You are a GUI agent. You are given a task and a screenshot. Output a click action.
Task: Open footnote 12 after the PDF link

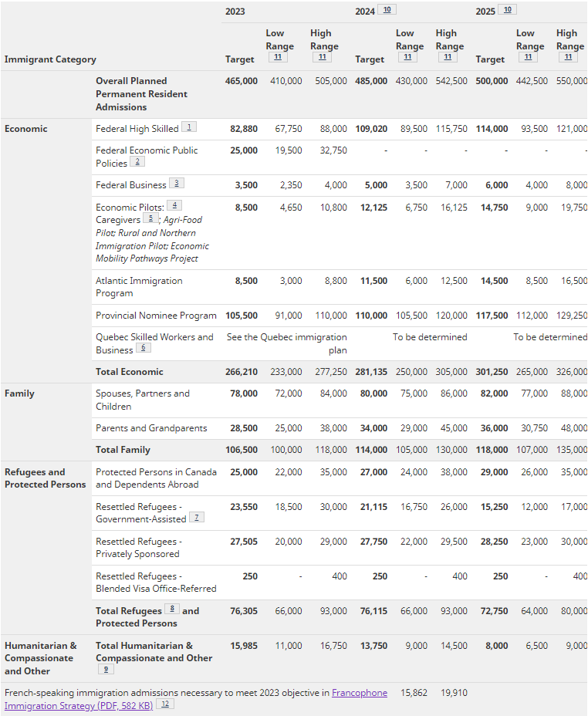click(x=165, y=704)
